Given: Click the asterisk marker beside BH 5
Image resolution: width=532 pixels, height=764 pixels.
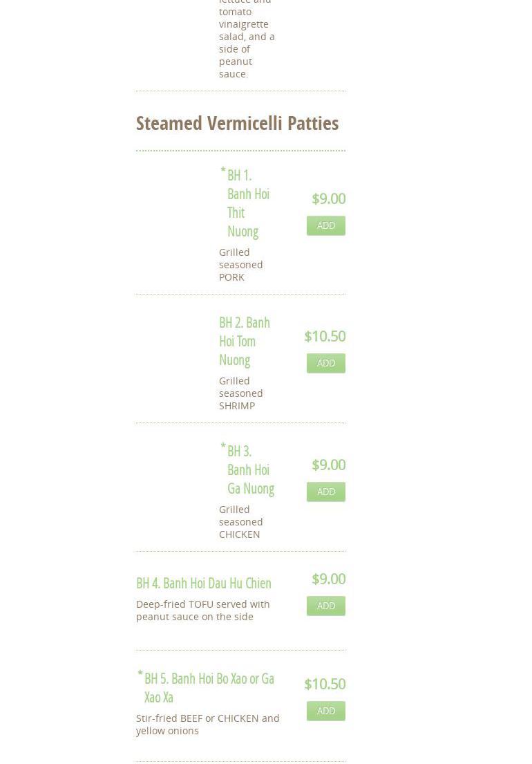Looking at the screenshot, I should [140, 674].
